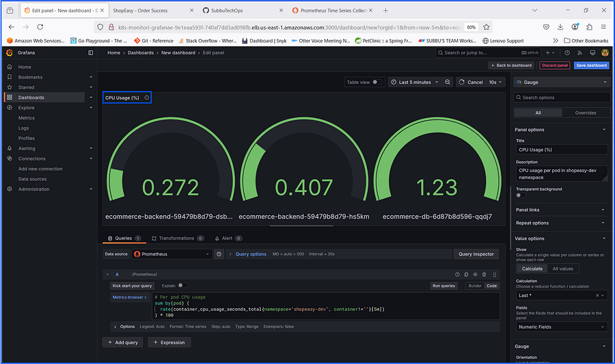Open the browser downloads icon
615x364 pixels.
560,27
